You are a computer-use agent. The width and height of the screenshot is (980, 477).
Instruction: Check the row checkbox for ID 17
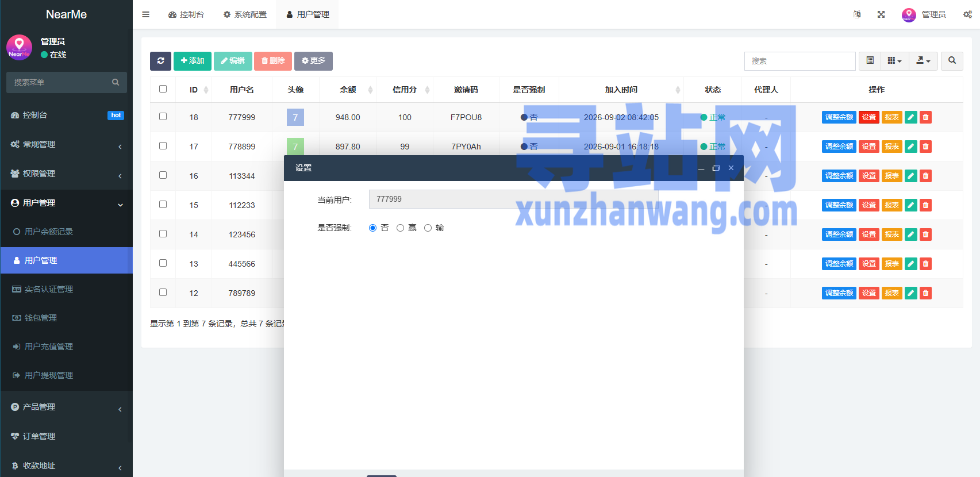pyautogui.click(x=163, y=146)
